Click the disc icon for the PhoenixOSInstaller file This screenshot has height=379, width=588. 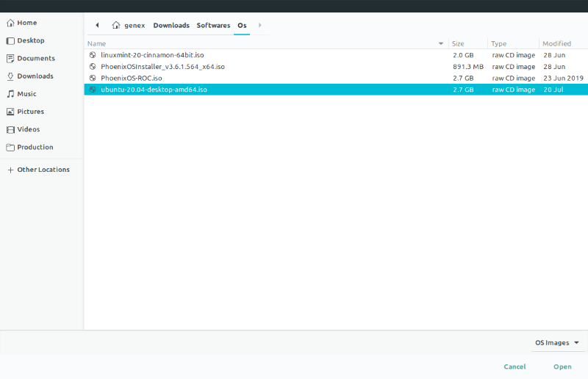coord(93,67)
